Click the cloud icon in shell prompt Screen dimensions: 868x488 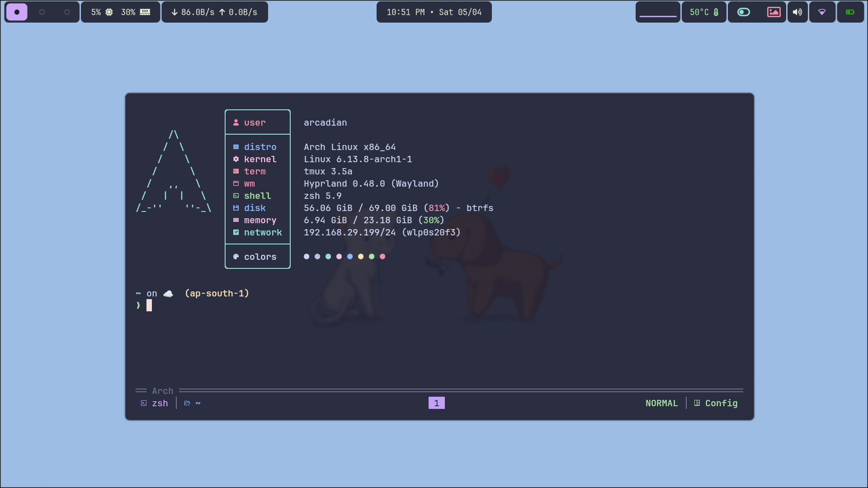tap(168, 294)
